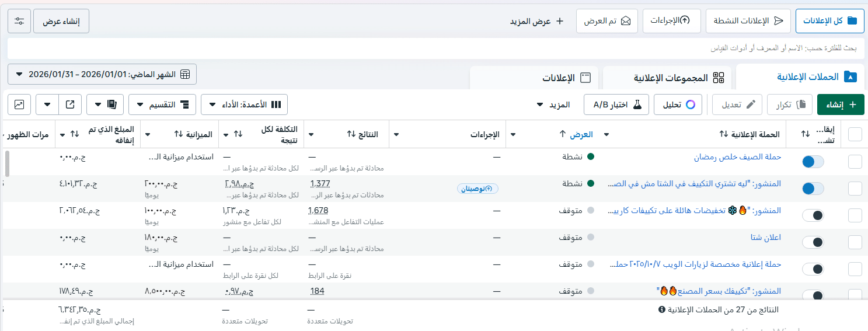Click results value 184
868x331 pixels.
[x=317, y=291]
